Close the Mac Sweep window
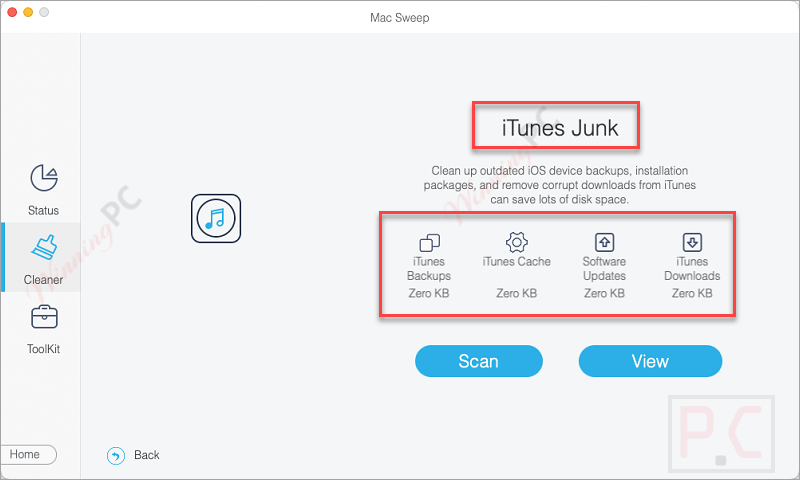This screenshot has width=800, height=480. pos(12,12)
